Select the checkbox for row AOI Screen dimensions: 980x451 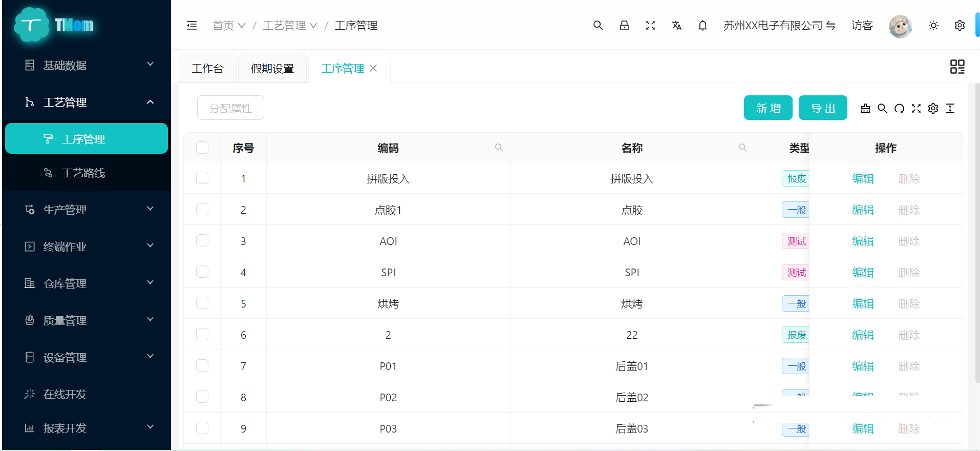202,240
